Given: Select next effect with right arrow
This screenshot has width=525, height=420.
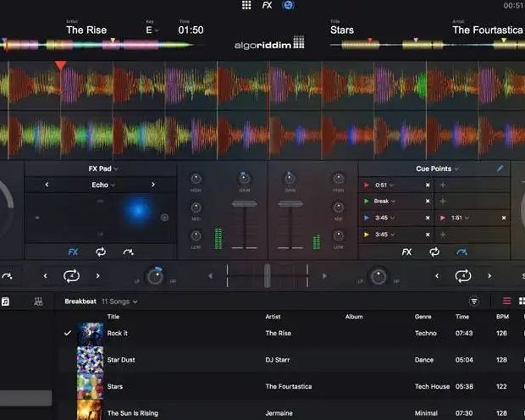Looking at the screenshot, I should tap(153, 185).
